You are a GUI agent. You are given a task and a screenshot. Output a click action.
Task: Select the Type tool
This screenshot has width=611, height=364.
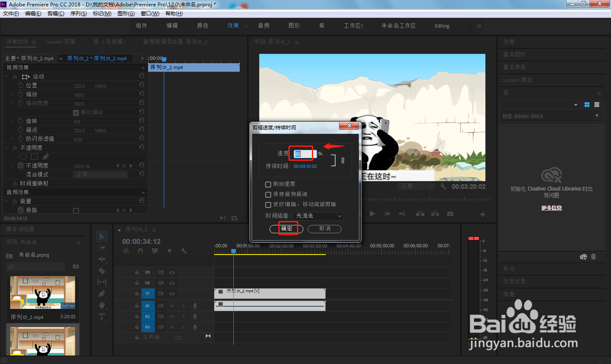102,316
